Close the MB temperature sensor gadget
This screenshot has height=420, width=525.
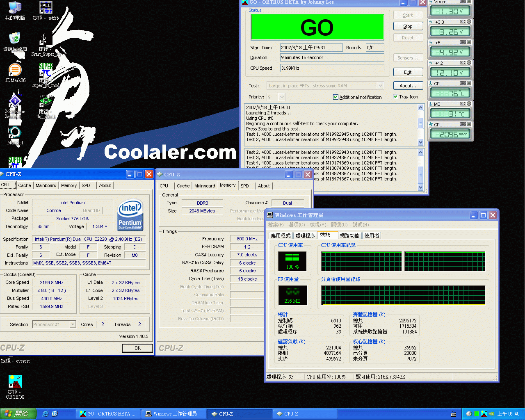point(469,104)
